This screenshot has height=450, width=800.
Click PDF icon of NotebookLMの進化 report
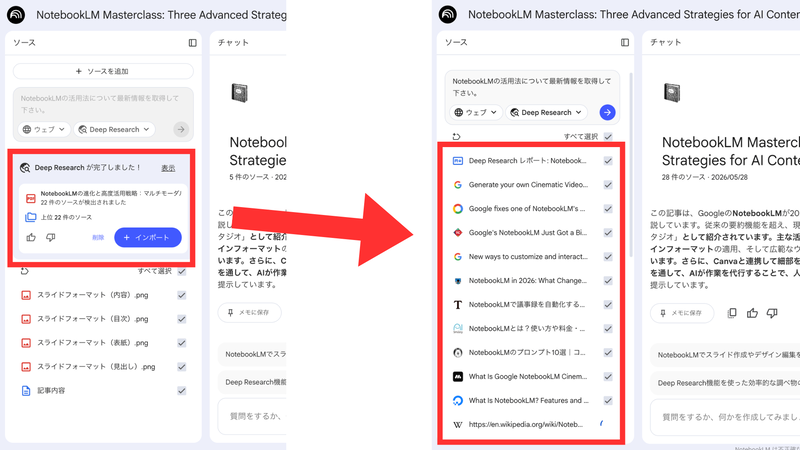(x=31, y=198)
